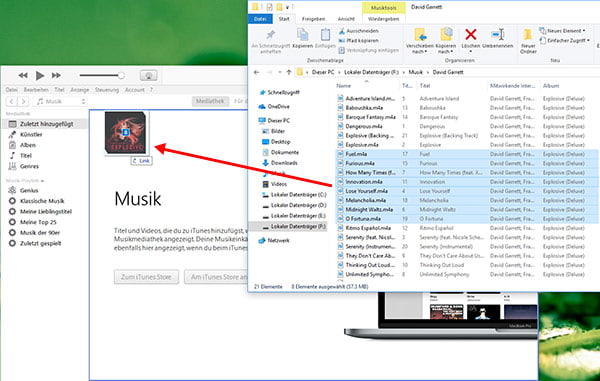Click Musik in the address breadcrumb
The width and height of the screenshot is (600, 381).
416,72
